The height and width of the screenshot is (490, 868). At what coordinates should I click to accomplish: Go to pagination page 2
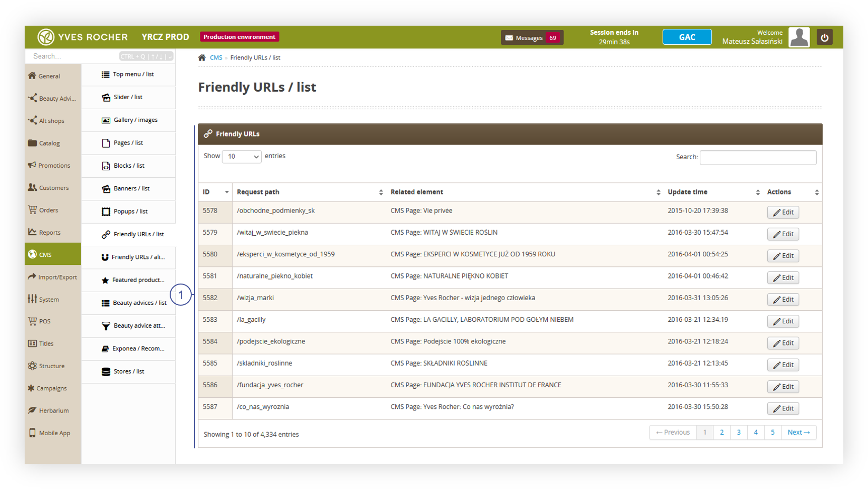click(721, 432)
